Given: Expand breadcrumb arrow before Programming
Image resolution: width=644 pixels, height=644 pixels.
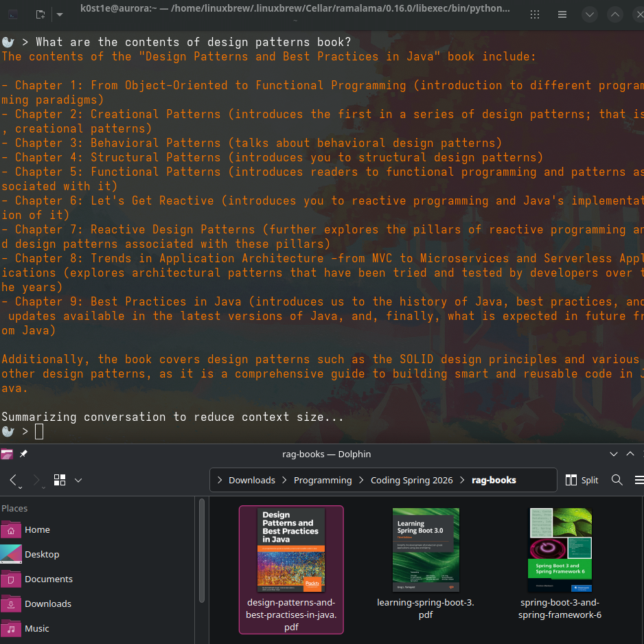Looking at the screenshot, I should point(284,480).
